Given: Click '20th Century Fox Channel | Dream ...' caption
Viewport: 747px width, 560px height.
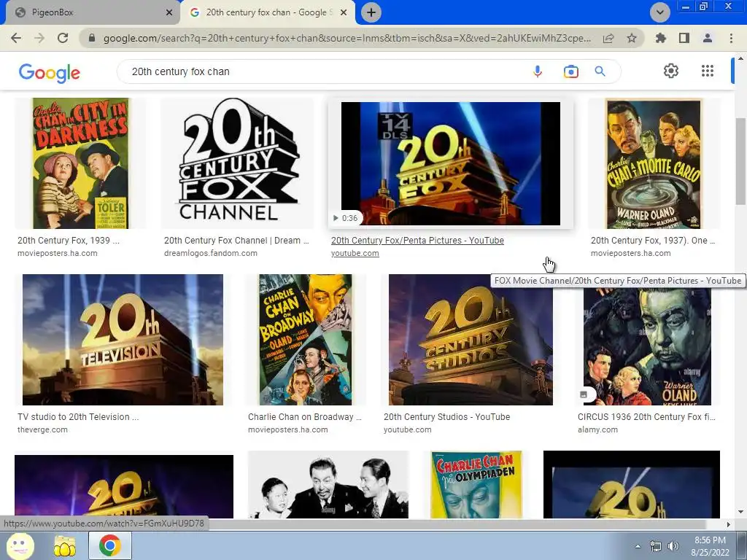Looking at the screenshot, I should pos(236,241).
